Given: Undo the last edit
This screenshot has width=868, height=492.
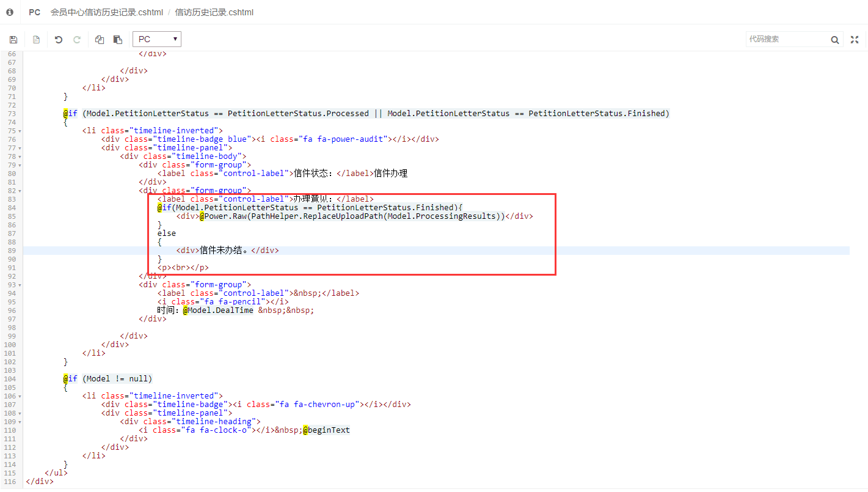Looking at the screenshot, I should [59, 40].
